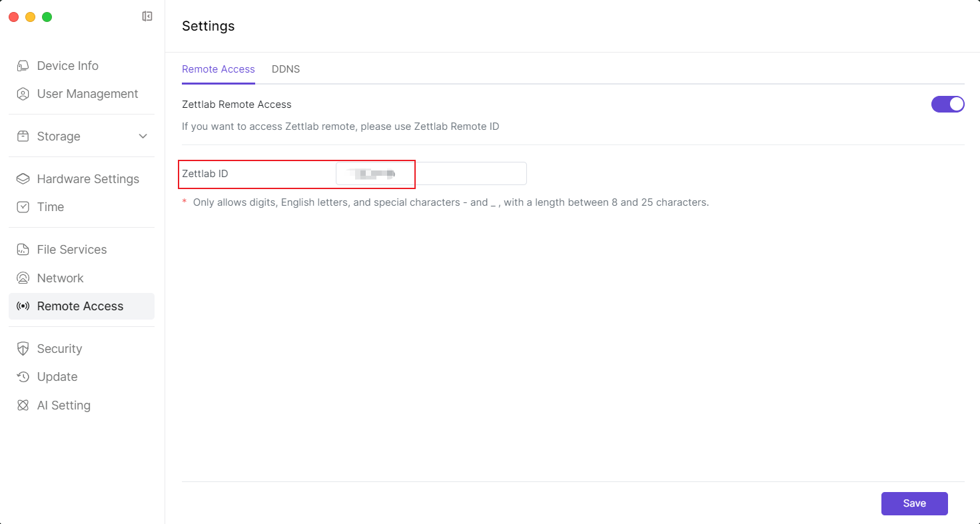
Task: Click the File Services icon
Action: (x=23, y=250)
